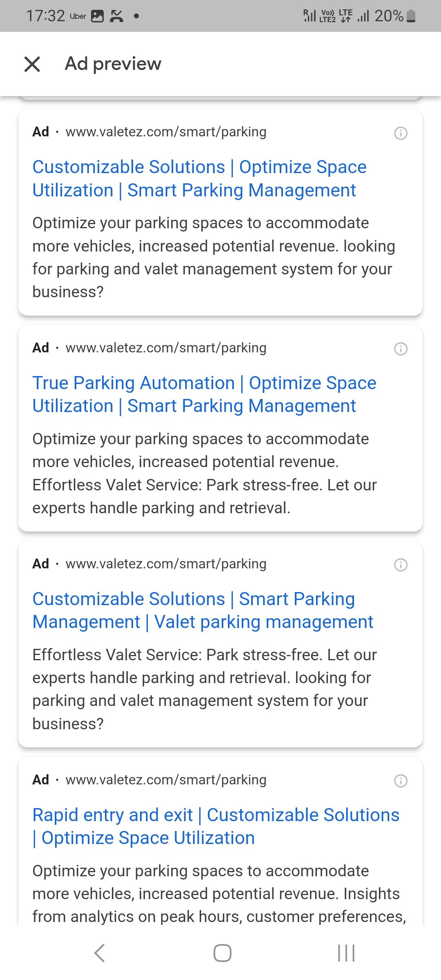Tap the gallery image notification icon
441x980 pixels.
click(97, 16)
